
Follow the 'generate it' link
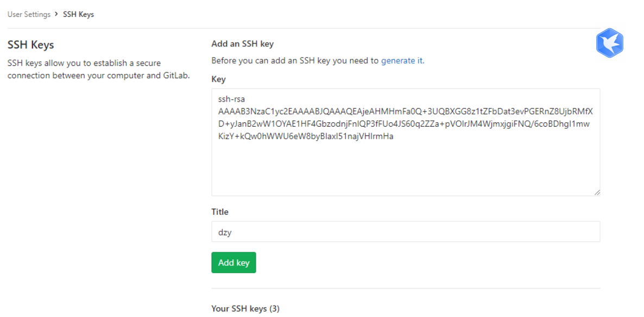tap(402, 61)
